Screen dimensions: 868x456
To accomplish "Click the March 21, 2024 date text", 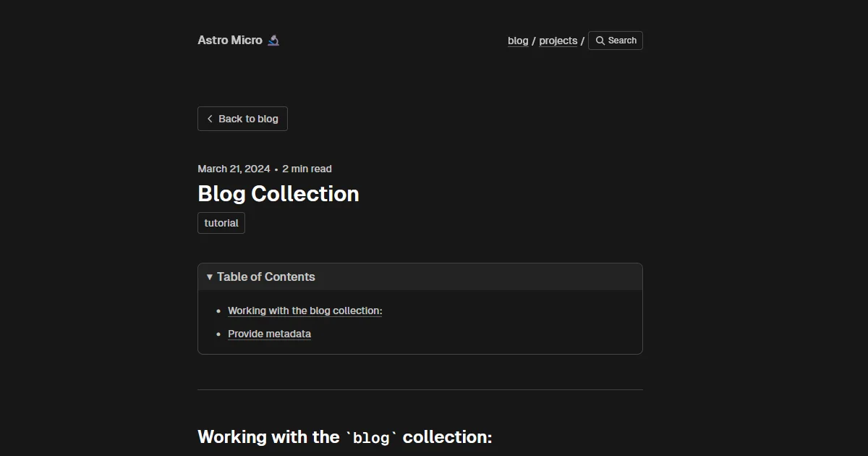I will tap(233, 168).
